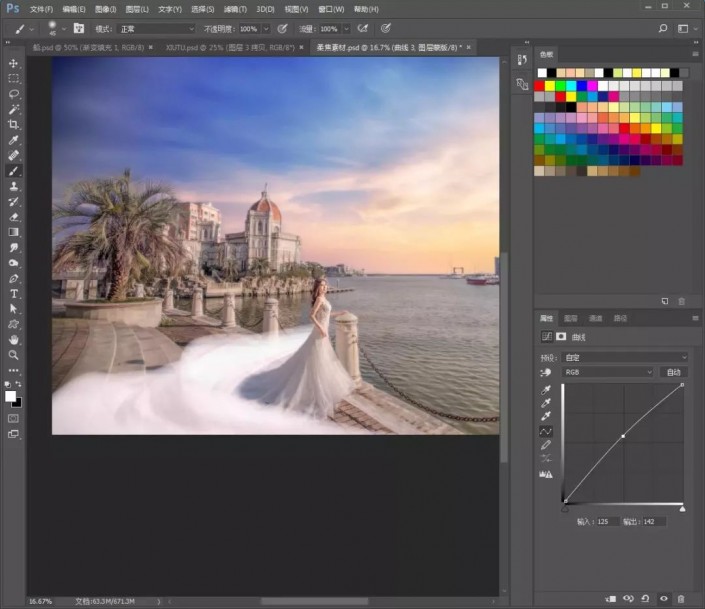Swap foreground and background colors
The height and width of the screenshot is (609, 705).
19,384
